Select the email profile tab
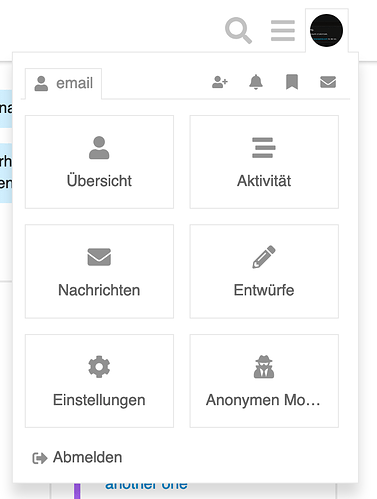 click(63, 83)
